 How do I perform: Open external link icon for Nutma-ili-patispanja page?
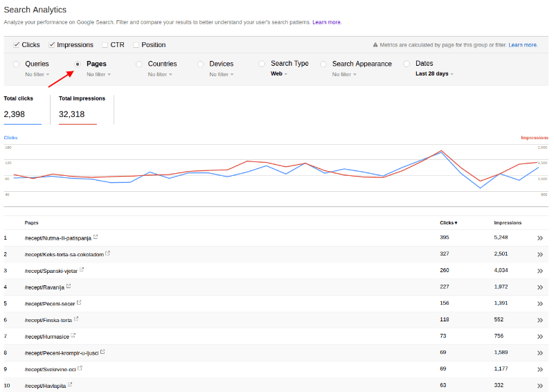pyautogui.click(x=96, y=237)
